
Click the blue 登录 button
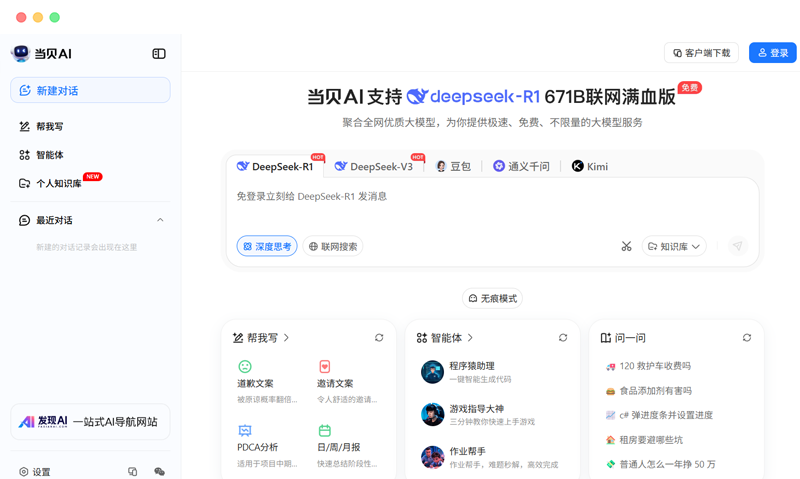[772, 53]
